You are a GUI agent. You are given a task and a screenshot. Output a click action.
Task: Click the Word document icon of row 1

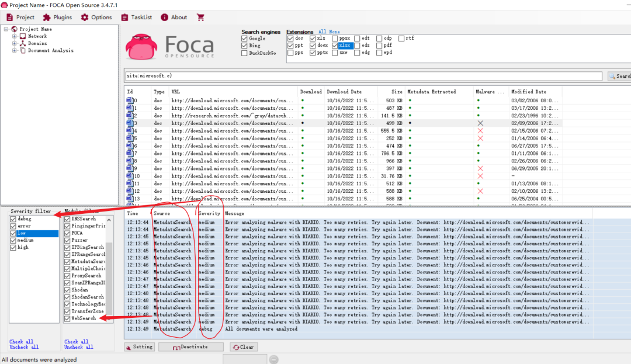coord(130,108)
